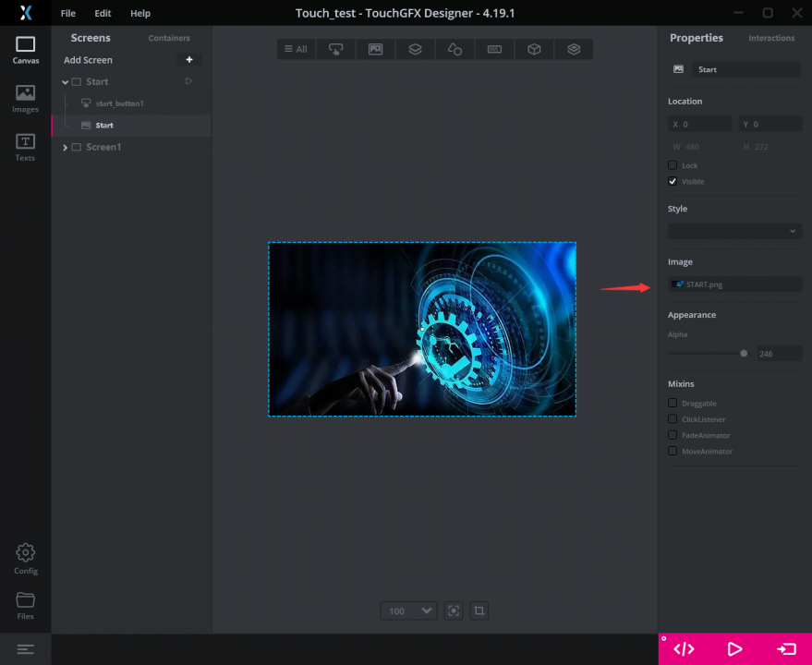Click the W width field 480

pos(699,147)
